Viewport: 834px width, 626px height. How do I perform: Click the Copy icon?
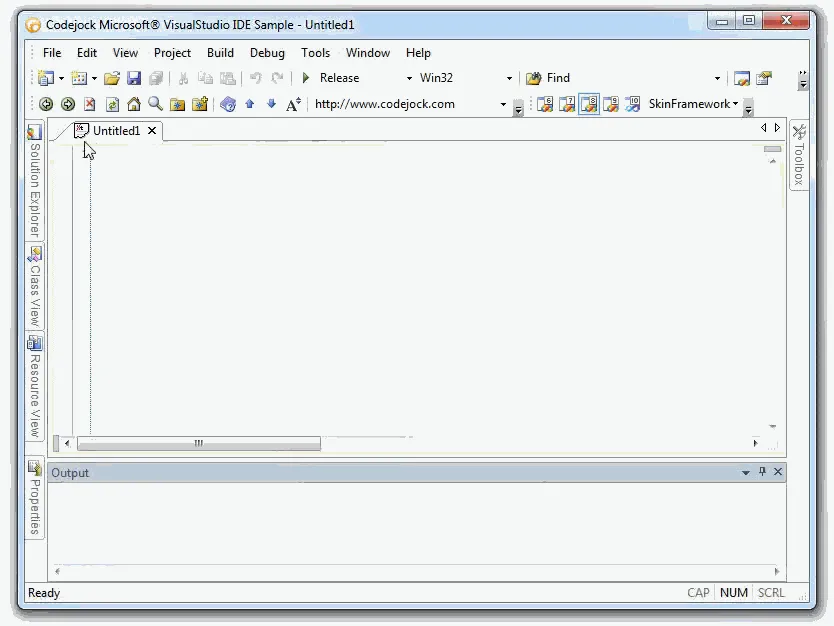click(205, 78)
